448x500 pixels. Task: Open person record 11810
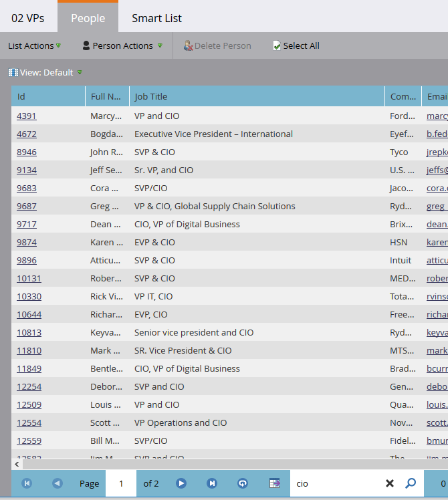(x=29, y=350)
